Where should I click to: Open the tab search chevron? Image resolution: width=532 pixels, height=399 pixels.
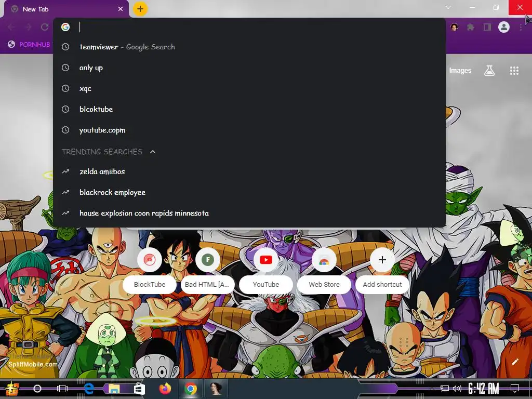(x=448, y=7)
